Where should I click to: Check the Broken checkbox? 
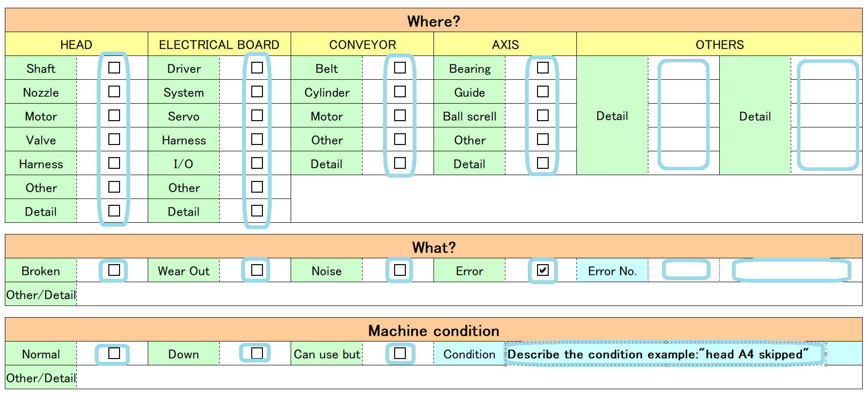[114, 270]
